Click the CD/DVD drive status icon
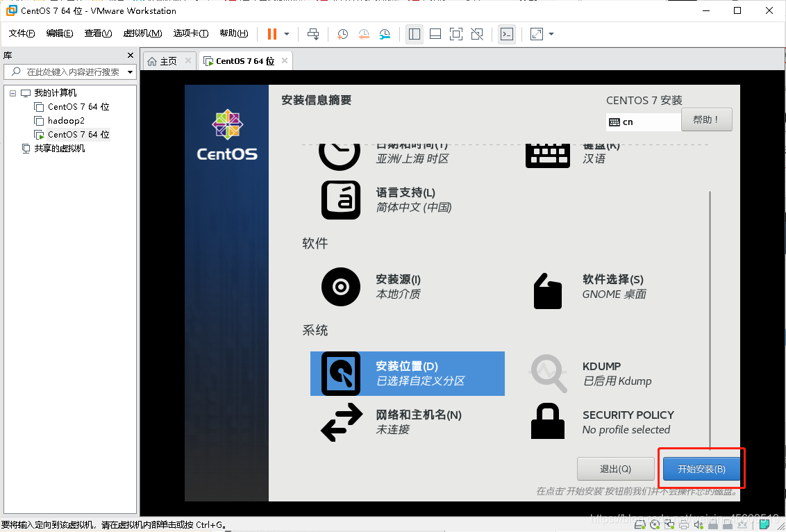Viewport: 786px width, 532px height. click(x=655, y=525)
